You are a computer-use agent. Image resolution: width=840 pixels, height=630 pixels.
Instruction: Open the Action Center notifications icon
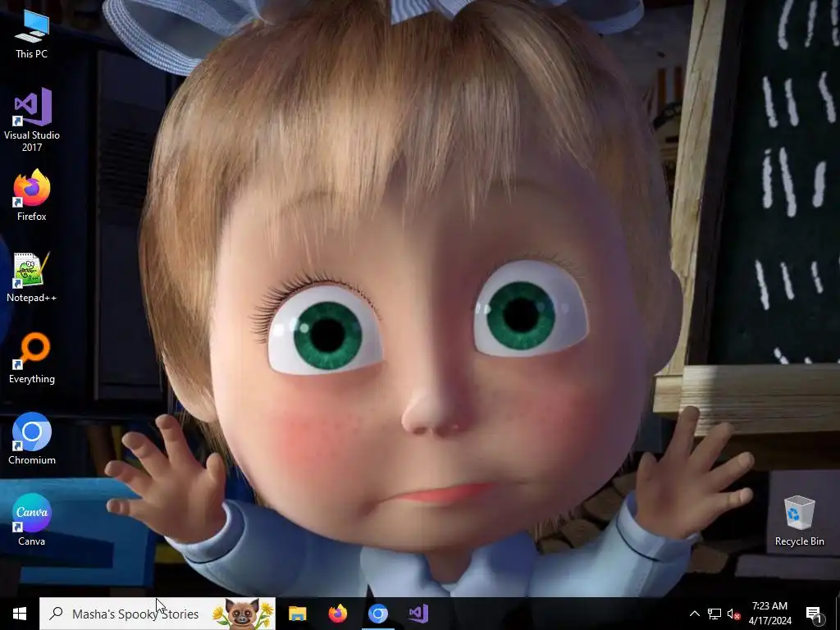[815, 614]
